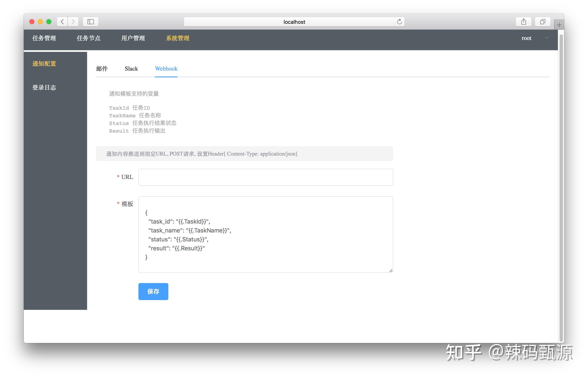Image resolution: width=588 pixels, height=377 pixels.
Task: Open the 任务管理 section
Action: [44, 38]
